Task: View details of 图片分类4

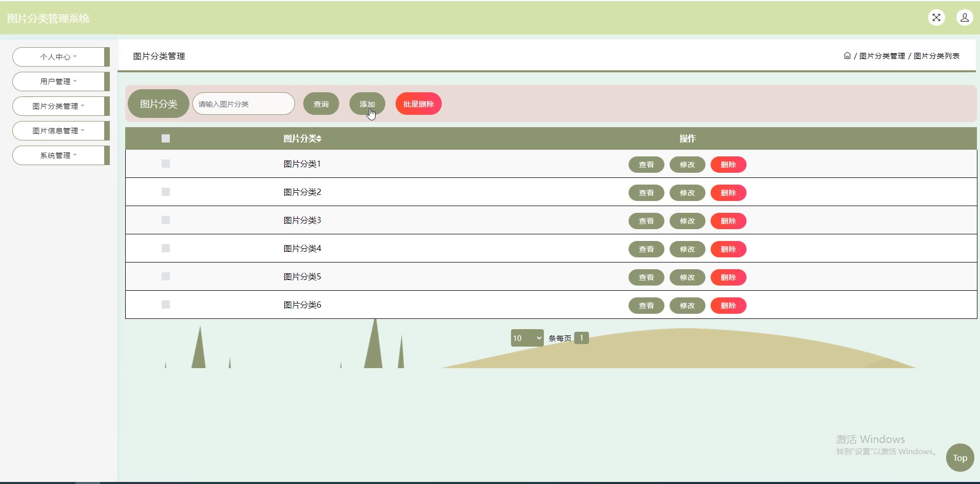Action: (x=646, y=249)
